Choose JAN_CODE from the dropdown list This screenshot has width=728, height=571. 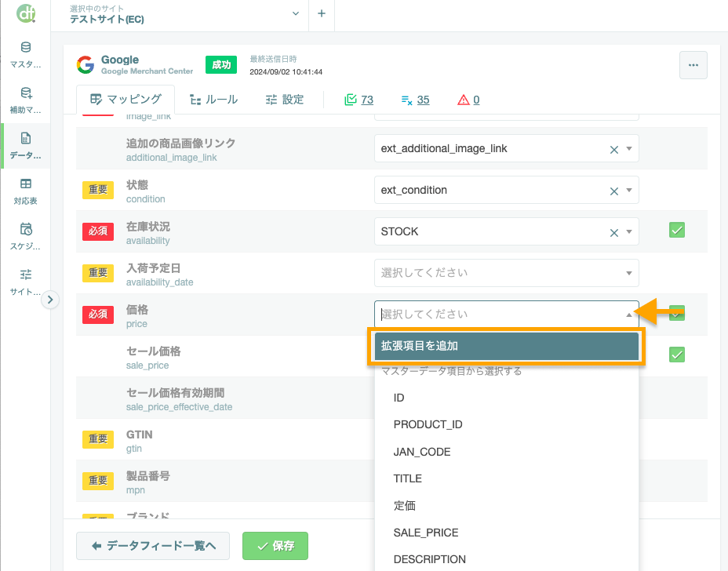pyautogui.click(x=507, y=452)
